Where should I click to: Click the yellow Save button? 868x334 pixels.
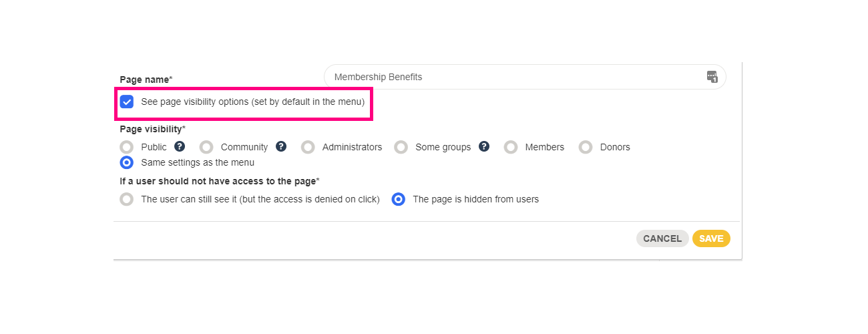click(x=711, y=238)
